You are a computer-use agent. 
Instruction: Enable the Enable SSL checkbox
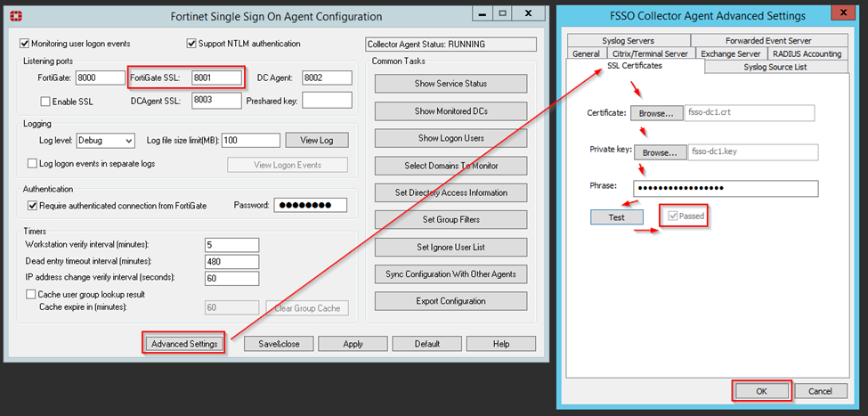[45, 102]
